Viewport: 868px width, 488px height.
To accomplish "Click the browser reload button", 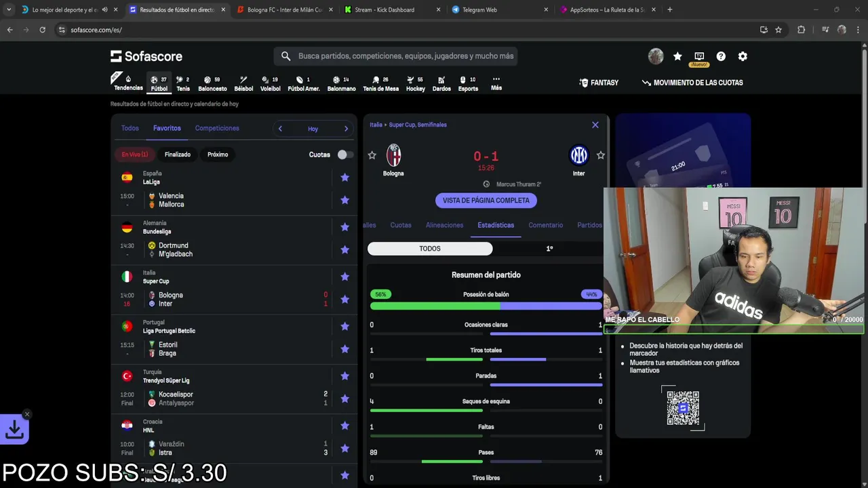I will tap(43, 30).
